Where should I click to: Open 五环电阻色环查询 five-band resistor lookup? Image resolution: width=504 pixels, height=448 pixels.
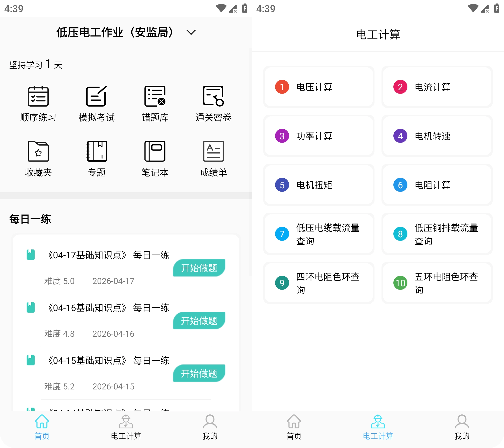point(437,283)
